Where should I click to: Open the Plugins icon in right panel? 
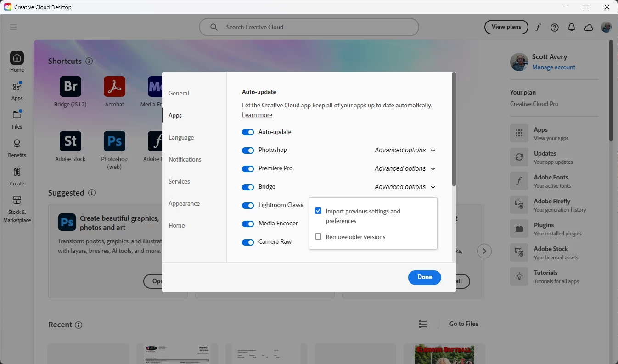click(519, 229)
